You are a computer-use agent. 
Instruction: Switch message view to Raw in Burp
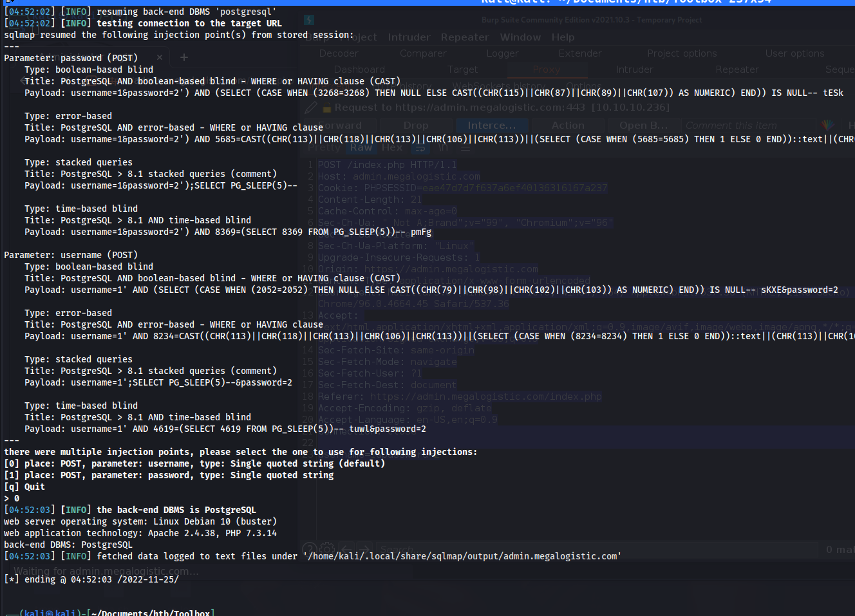(361, 147)
